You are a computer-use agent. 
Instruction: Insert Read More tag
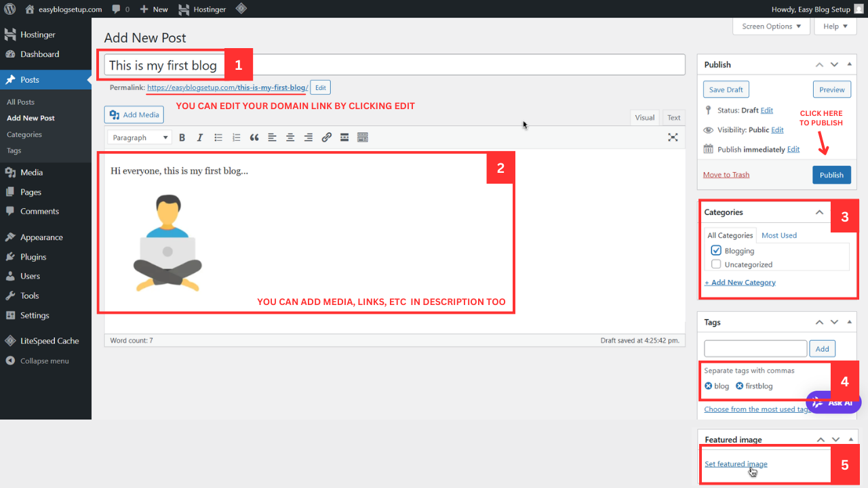point(344,138)
